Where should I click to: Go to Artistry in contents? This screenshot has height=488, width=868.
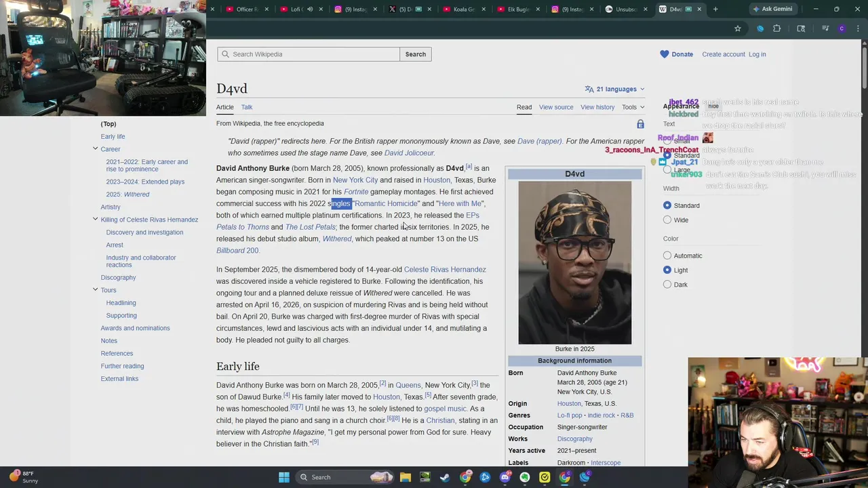click(111, 207)
